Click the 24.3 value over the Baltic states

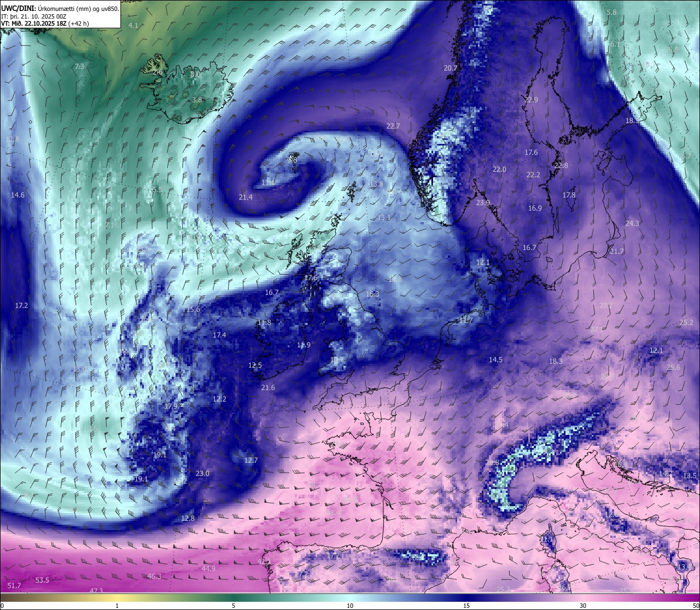coord(632,224)
